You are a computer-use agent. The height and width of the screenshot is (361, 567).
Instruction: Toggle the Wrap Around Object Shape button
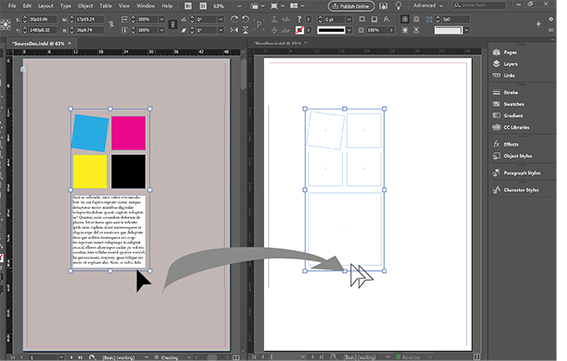[x=405, y=30]
